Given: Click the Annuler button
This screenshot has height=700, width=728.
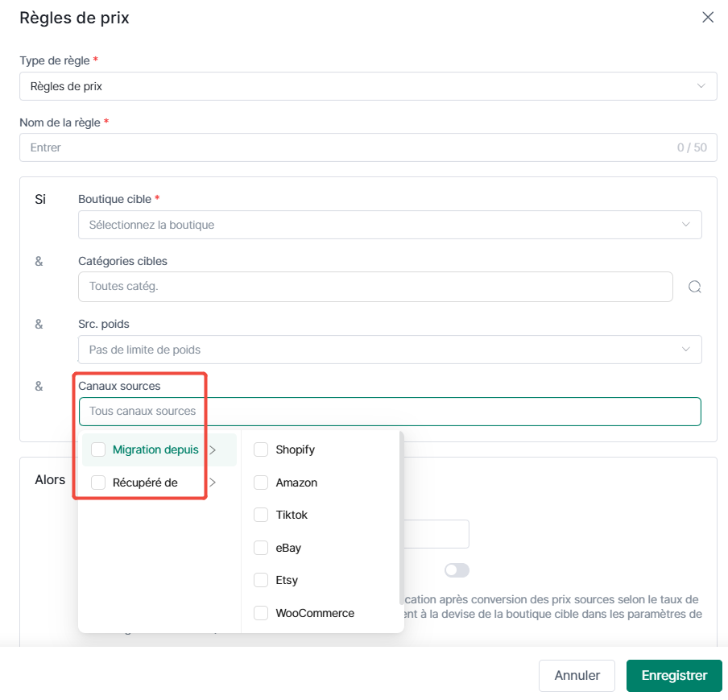Looking at the screenshot, I should [577, 675].
